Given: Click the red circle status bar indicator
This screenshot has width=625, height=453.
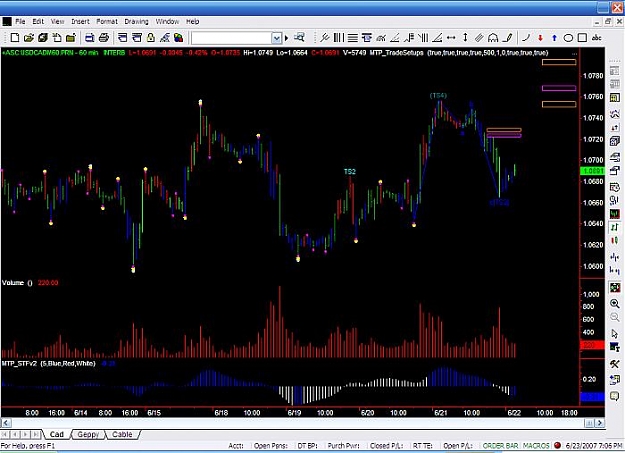Looking at the screenshot, I should point(557,445).
